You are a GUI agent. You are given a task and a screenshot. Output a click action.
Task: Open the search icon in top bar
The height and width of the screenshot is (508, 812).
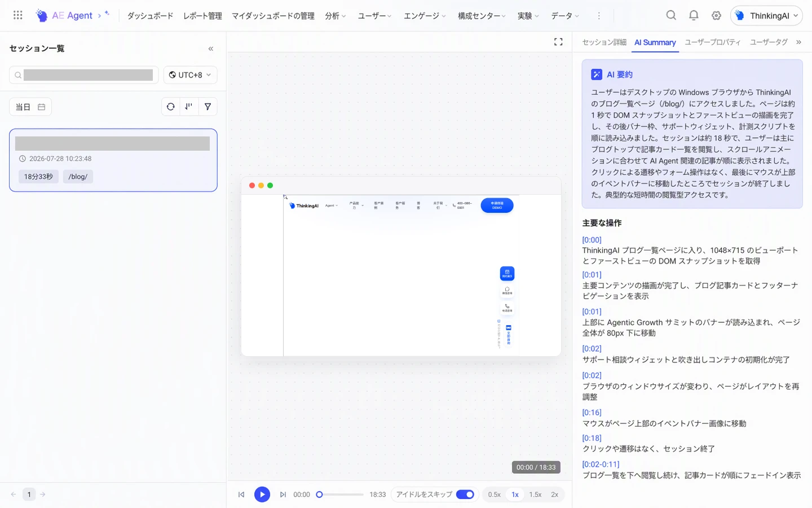coord(671,15)
